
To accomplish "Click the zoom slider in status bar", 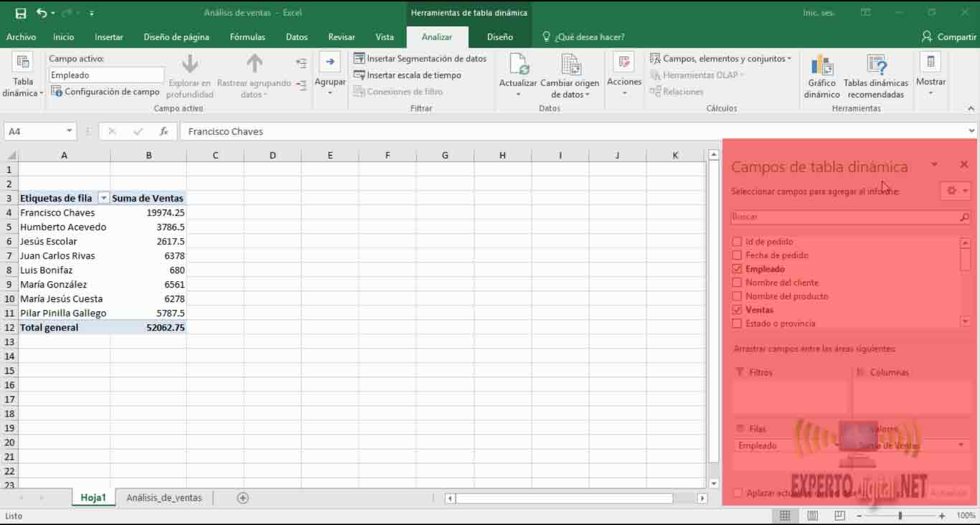I will 900,516.
